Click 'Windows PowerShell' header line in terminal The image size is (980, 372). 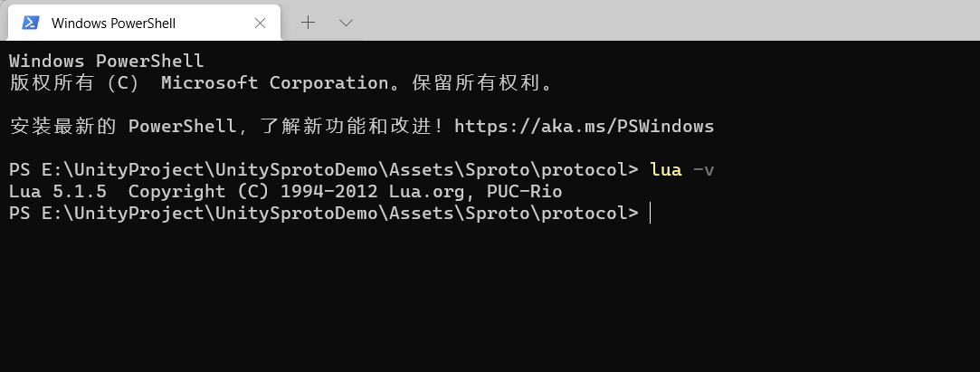click(106, 62)
